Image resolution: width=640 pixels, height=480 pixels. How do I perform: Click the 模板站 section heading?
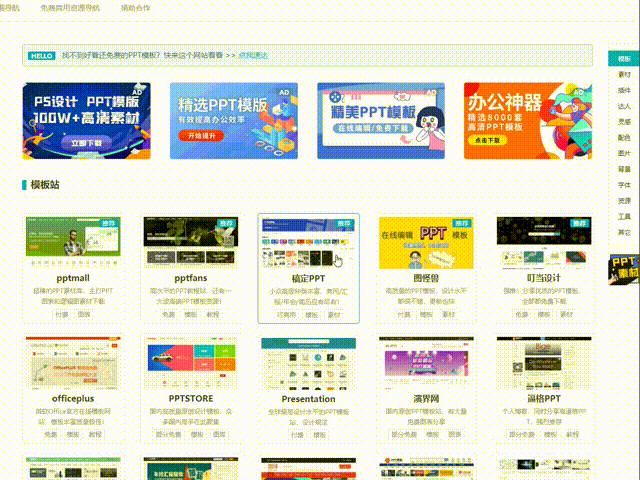click(x=45, y=184)
